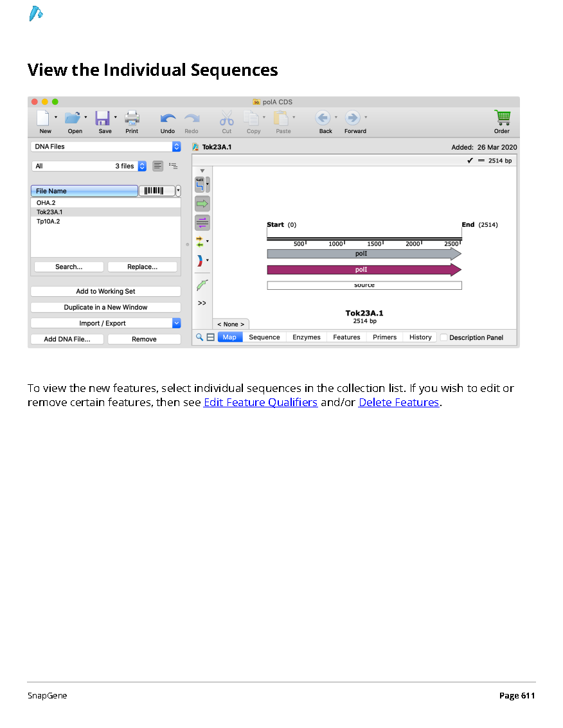Viewport: 563px width, 728px height.
Task: Toggle the show enzymes icon in side toolbar
Action: pyautogui.click(x=200, y=184)
